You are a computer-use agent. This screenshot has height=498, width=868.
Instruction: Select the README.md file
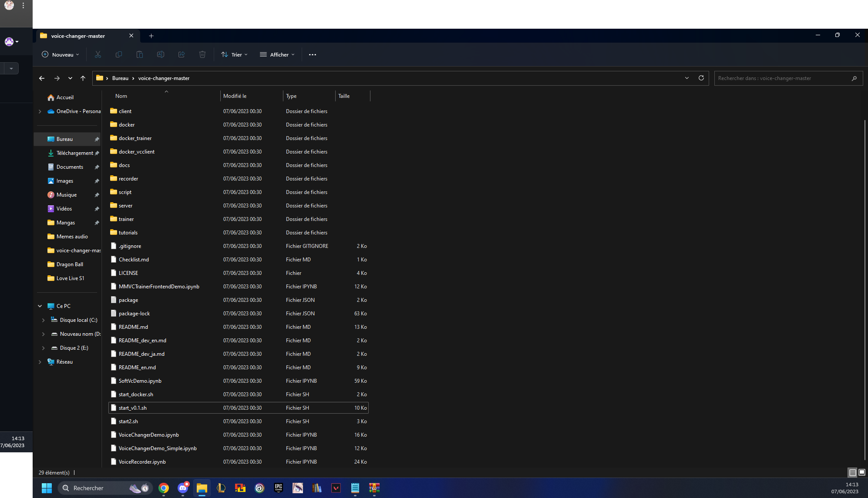pos(133,327)
